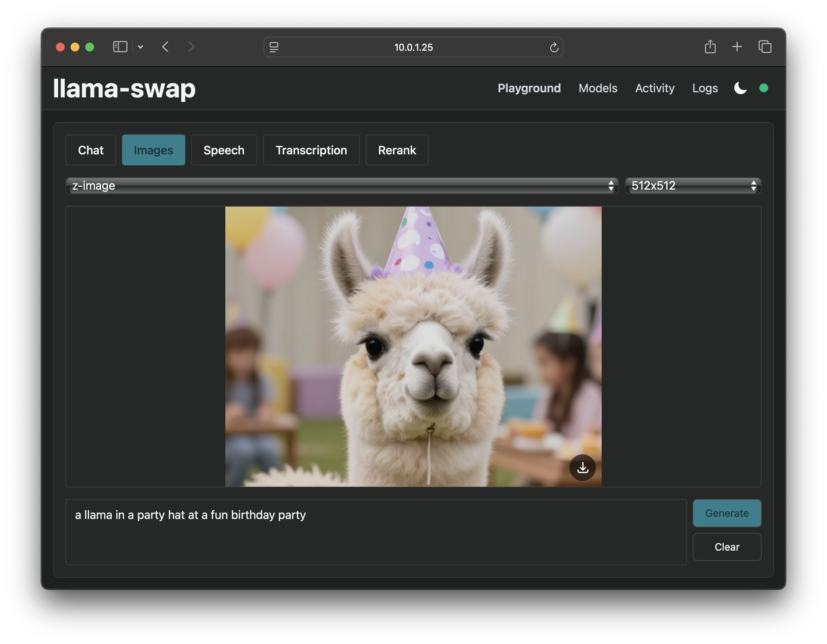Viewport: 827px width, 644px height.
Task: Reload the page in address bar
Action: pos(554,47)
